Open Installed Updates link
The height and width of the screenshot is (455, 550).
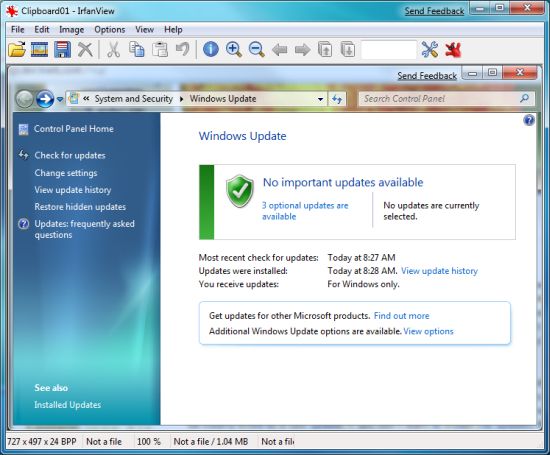coord(67,405)
